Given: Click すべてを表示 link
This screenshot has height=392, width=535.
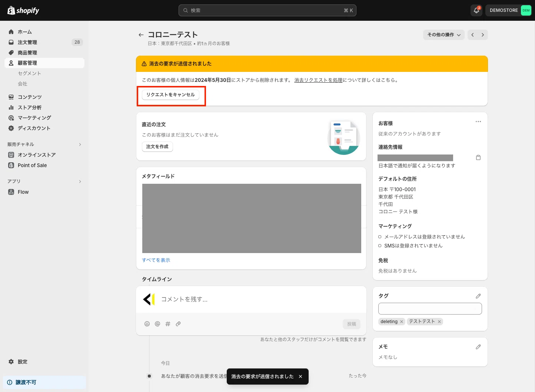Looking at the screenshot, I should coord(156,260).
